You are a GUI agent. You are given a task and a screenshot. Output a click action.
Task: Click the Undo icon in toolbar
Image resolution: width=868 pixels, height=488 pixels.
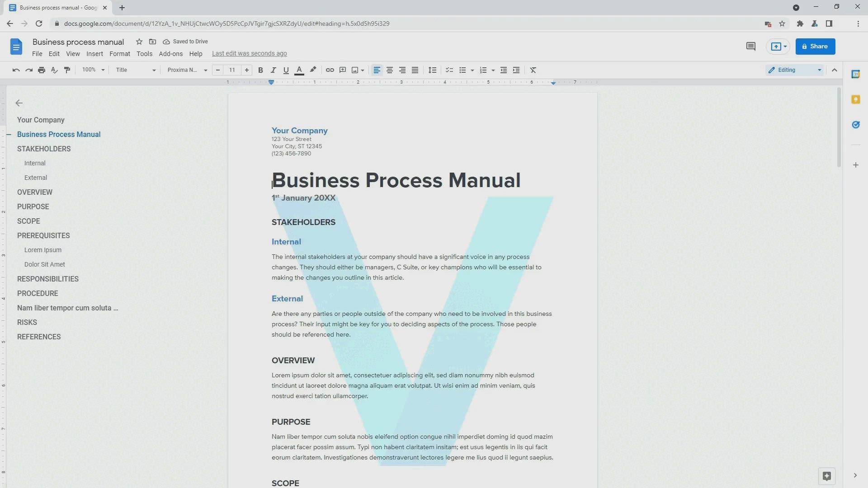point(16,70)
